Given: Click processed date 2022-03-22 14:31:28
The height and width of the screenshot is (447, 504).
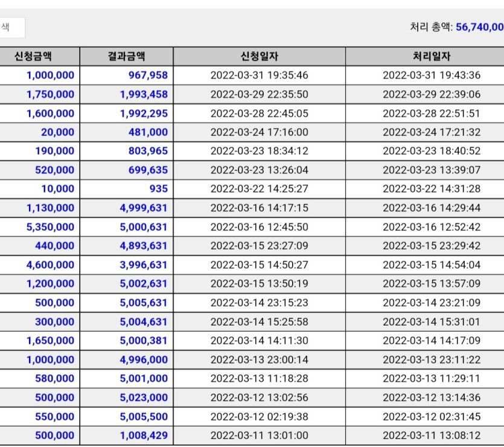Looking at the screenshot, I should tap(432, 189).
